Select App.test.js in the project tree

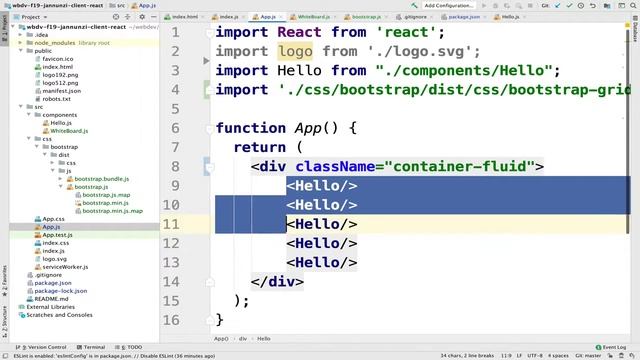point(57,235)
